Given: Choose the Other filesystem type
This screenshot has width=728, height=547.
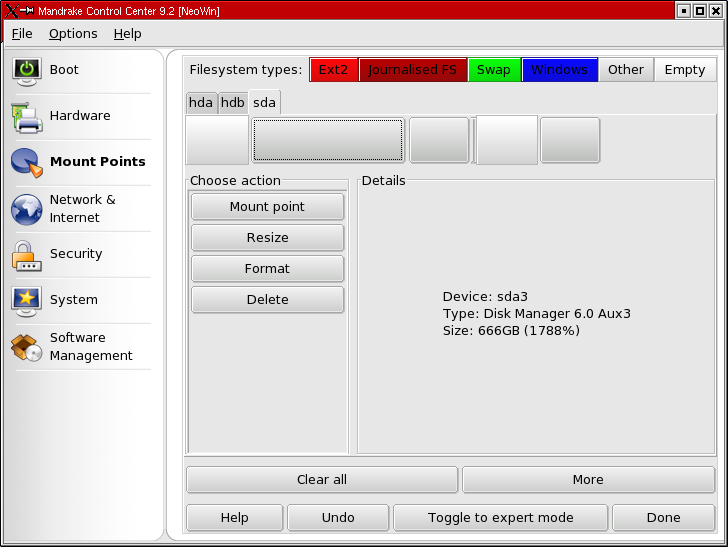Looking at the screenshot, I should (x=626, y=70).
